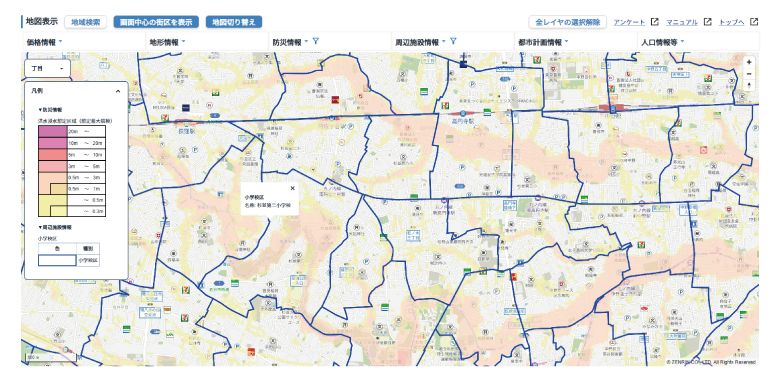Open the 都市計画情報 menu

point(543,42)
